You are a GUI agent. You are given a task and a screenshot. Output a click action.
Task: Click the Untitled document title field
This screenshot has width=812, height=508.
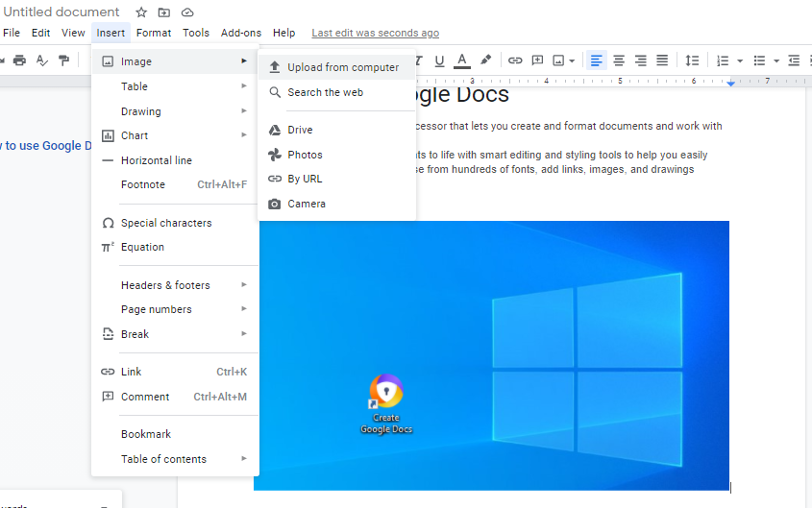pos(62,12)
